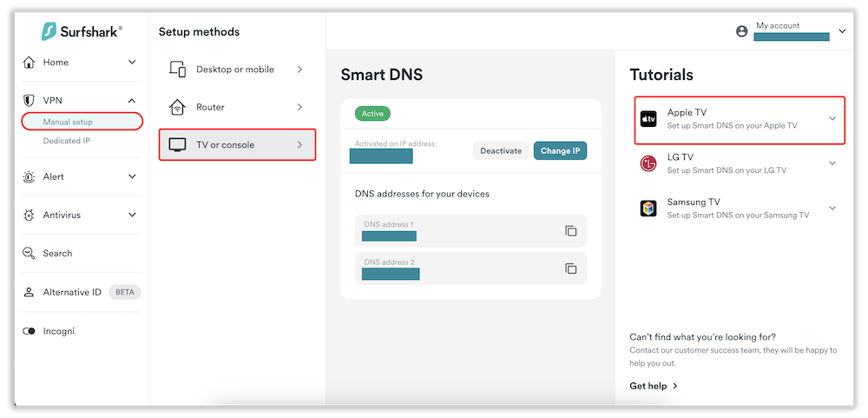
Task: Copy DNS address 2
Action: [x=571, y=269]
